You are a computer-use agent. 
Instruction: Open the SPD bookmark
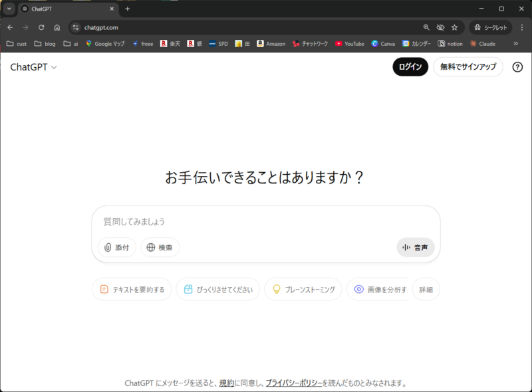219,44
